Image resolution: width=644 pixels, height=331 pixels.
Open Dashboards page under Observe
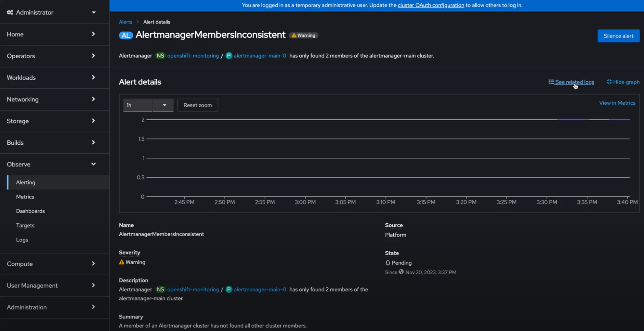click(x=30, y=211)
